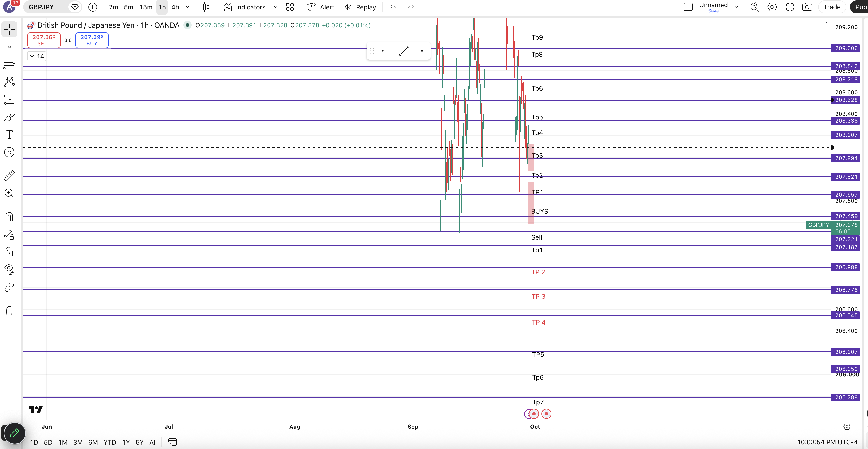Enter fullscreen mode
The height and width of the screenshot is (449, 868).
790,7
